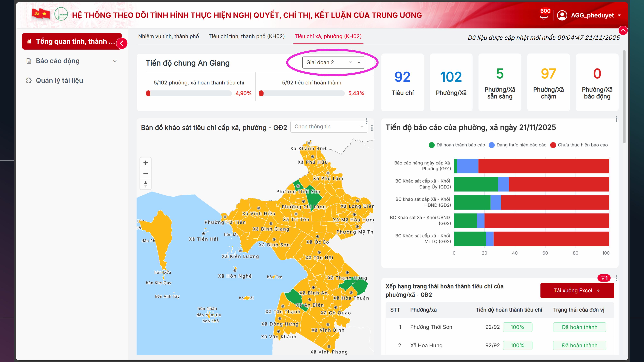Clear Giai đoạn 2 selection with the x

click(x=350, y=62)
